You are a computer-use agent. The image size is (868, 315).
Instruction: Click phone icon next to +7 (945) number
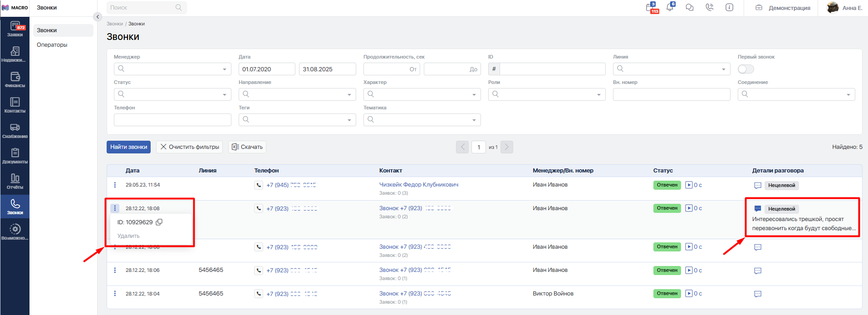click(x=259, y=185)
